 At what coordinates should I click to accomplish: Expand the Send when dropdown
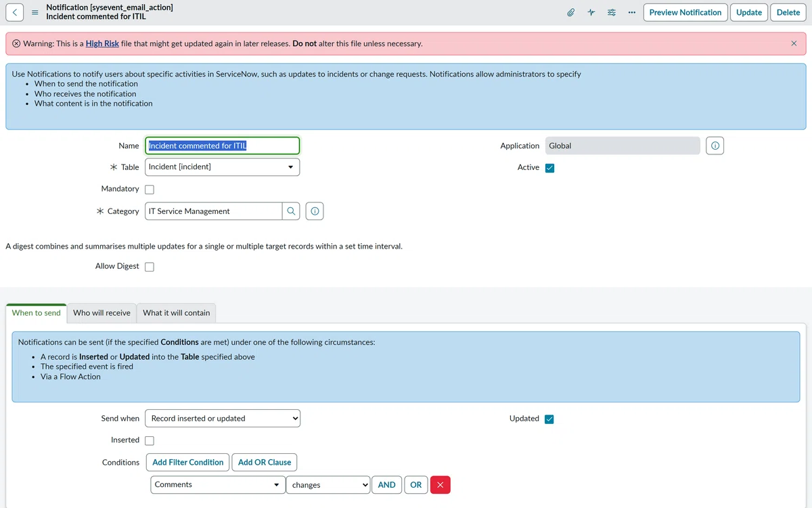pos(223,419)
